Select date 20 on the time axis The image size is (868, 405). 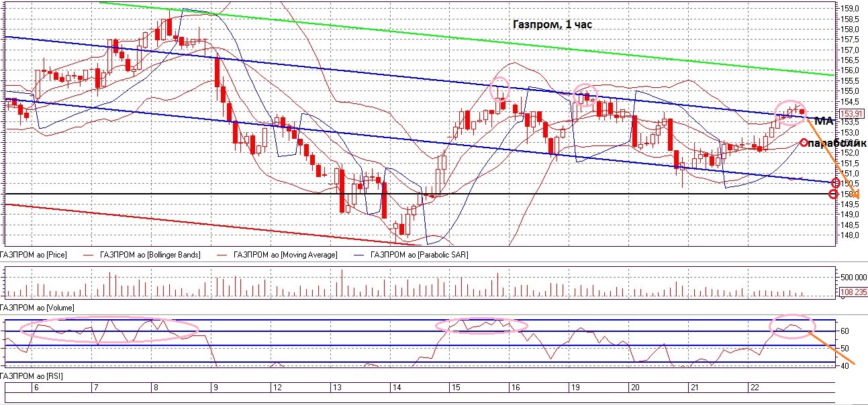pyautogui.click(x=634, y=388)
